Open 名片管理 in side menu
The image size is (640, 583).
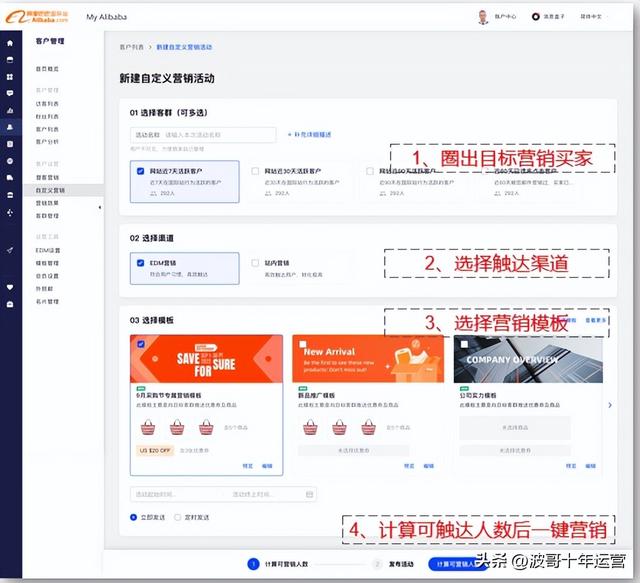click(x=47, y=301)
